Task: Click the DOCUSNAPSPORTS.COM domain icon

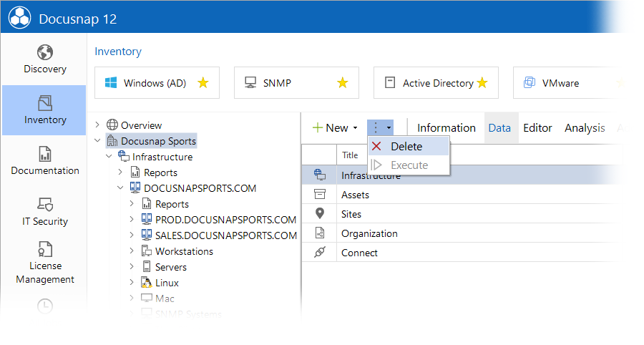Action: pyautogui.click(x=135, y=188)
